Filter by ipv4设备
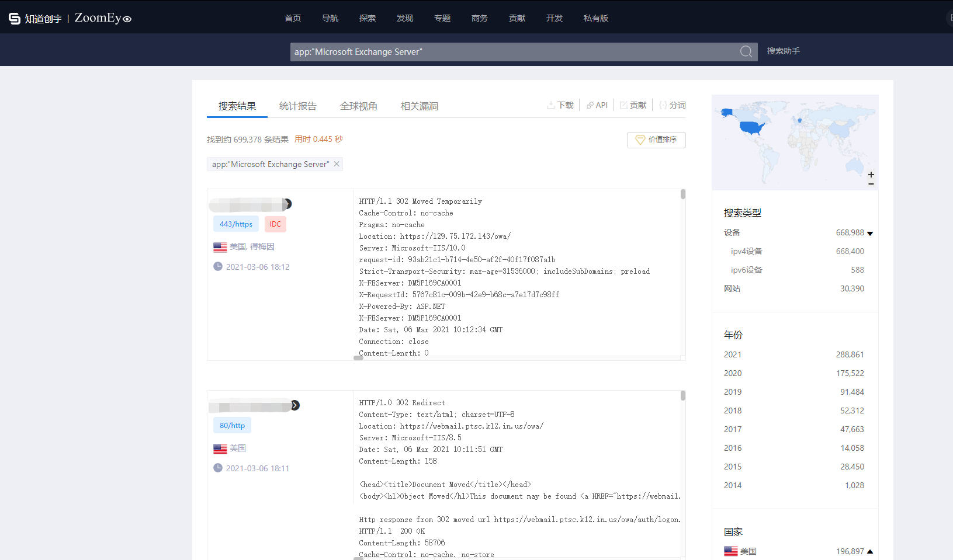The width and height of the screenshot is (953, 560). click(x=747, y=251)
